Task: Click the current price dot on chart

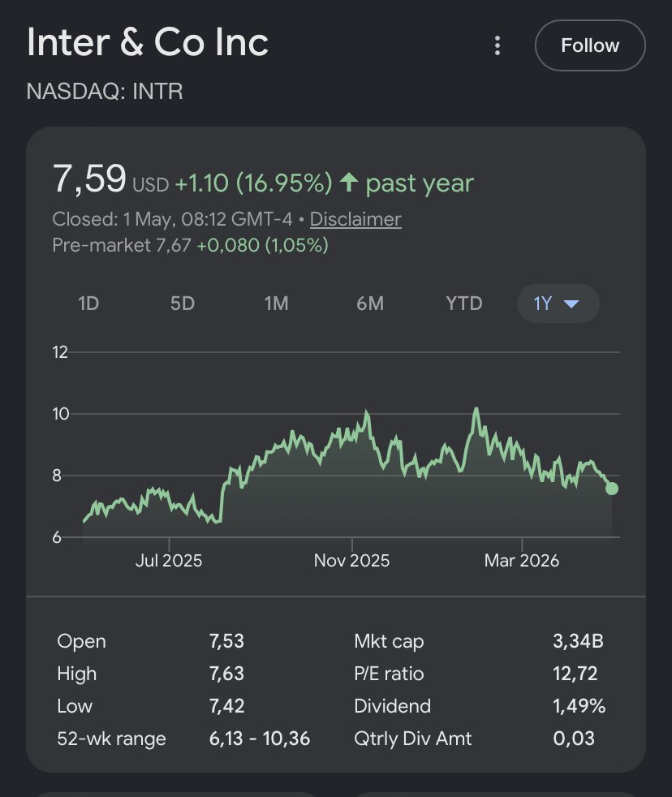Action: [611, 489]
